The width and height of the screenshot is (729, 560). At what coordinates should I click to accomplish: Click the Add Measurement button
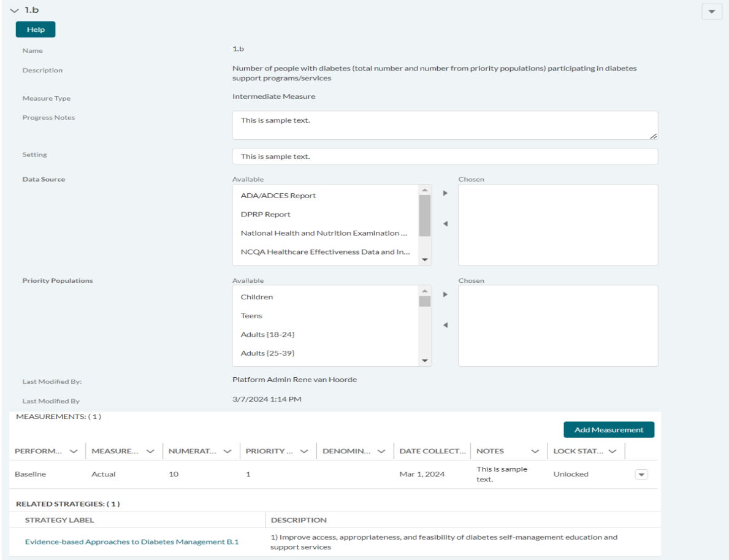coord(608,430)
